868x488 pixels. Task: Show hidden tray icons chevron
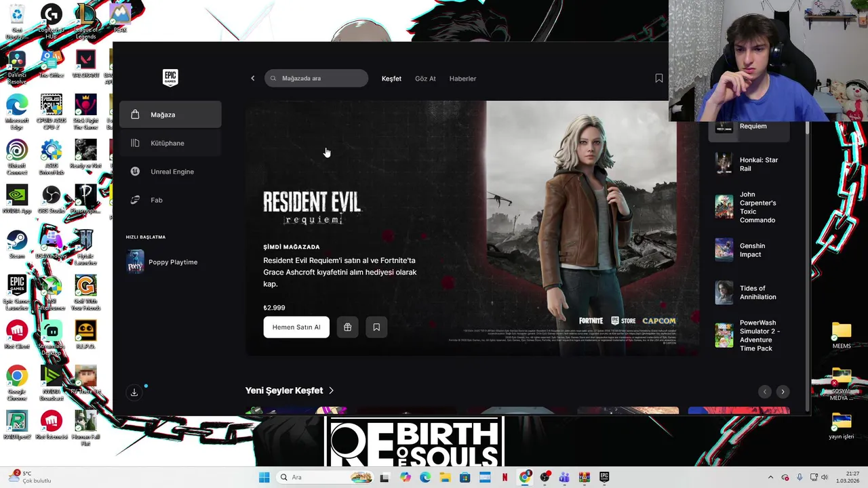tap(770, 477)
